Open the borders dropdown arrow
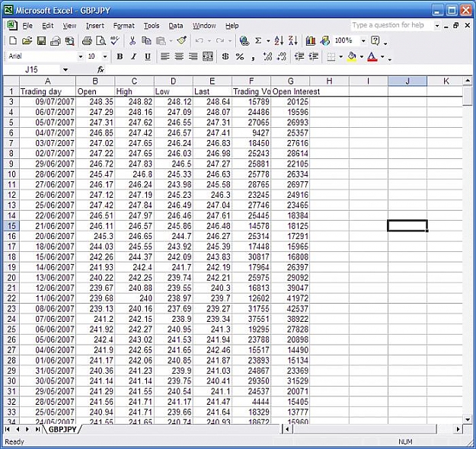The image size is (476, 449). pos(341,57)
